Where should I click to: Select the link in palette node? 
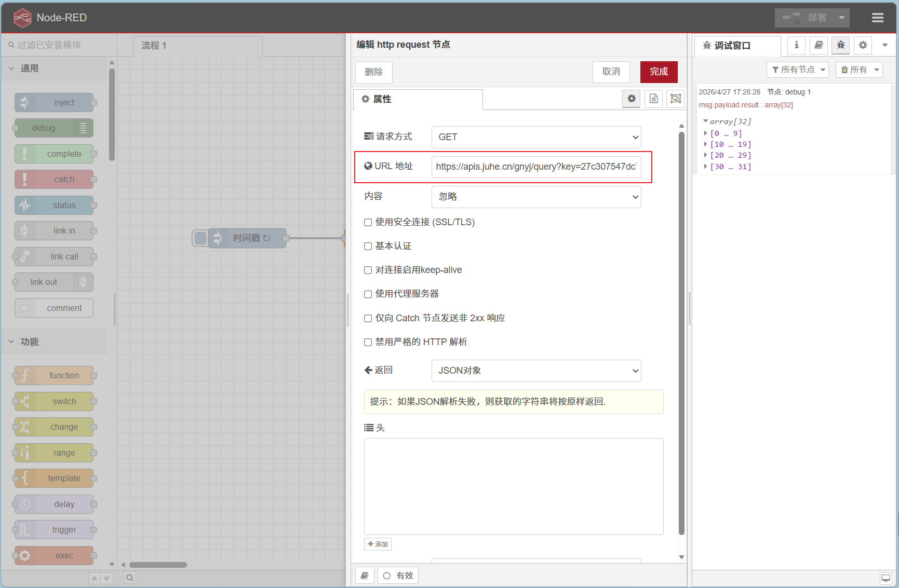tap(54, 231)
